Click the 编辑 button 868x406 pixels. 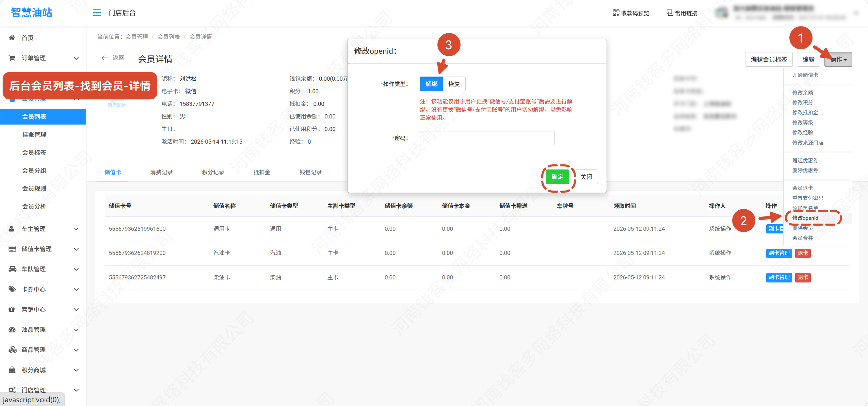click(808, 59)
